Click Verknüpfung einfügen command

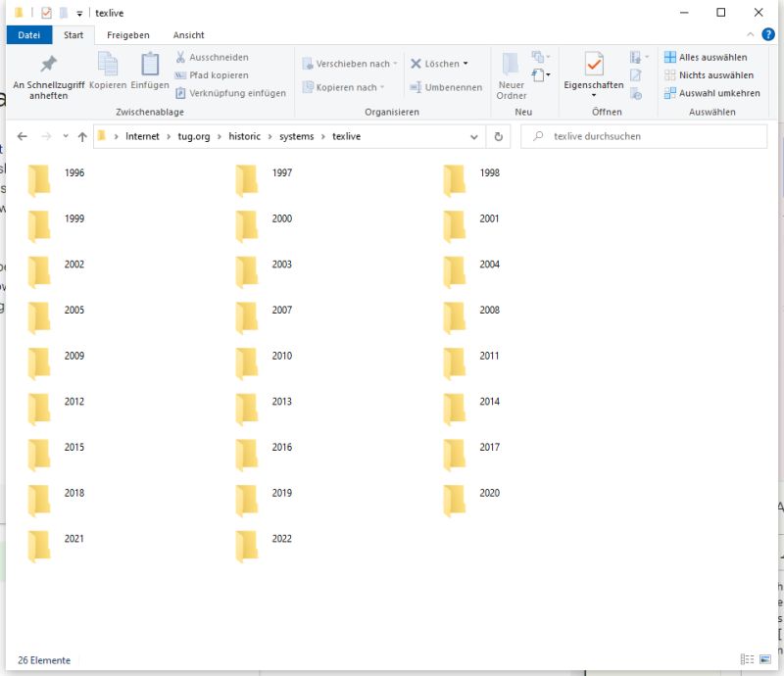230,93
